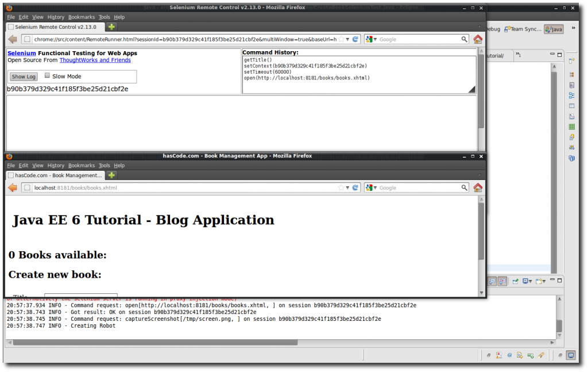Bookmark the books.xhtml page with star icon

341,187
